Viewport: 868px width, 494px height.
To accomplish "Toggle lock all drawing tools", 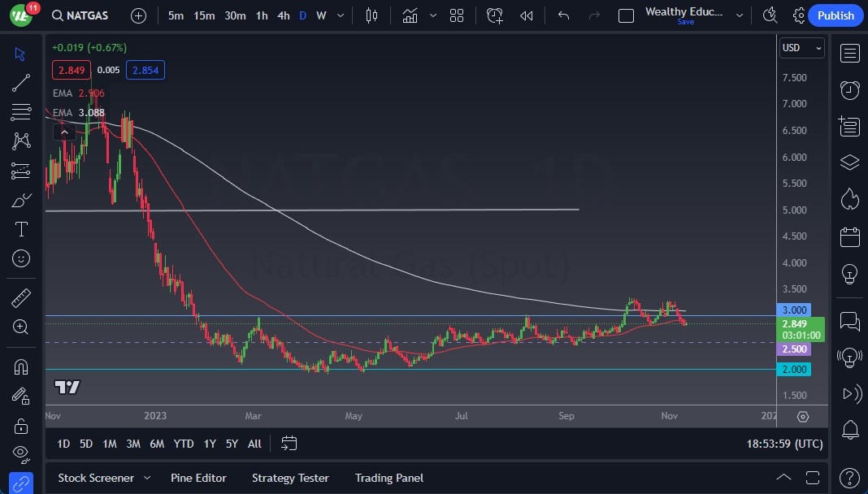I will (21, 425).
